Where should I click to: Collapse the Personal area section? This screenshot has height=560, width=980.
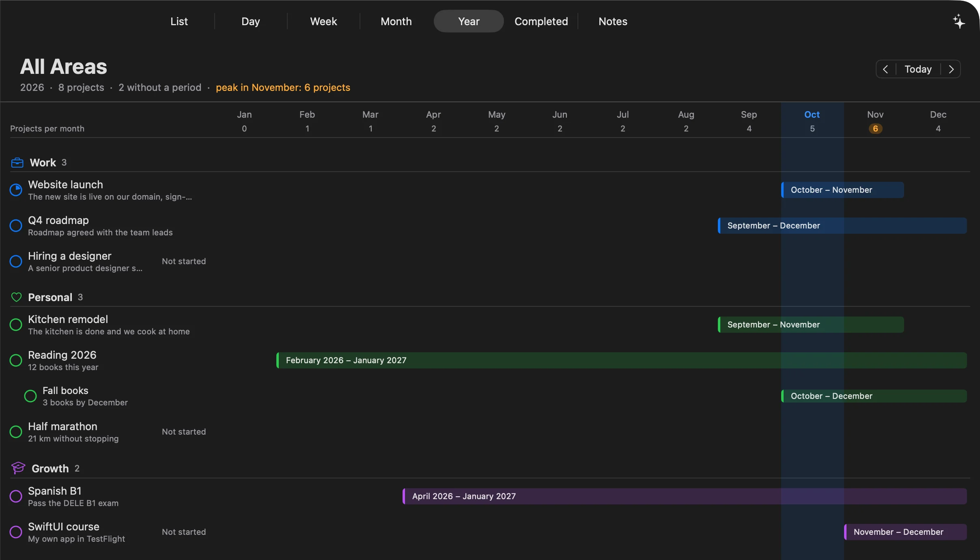[50, 297]
